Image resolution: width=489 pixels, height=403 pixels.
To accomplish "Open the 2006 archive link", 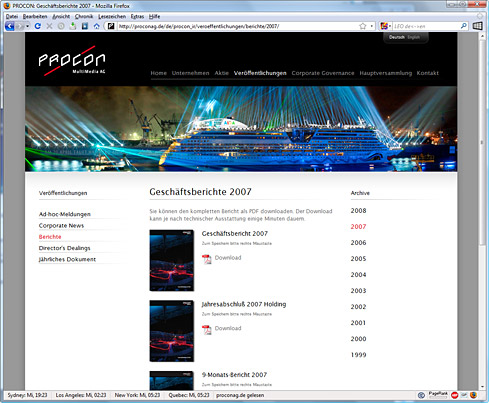I will coord(358,243).
